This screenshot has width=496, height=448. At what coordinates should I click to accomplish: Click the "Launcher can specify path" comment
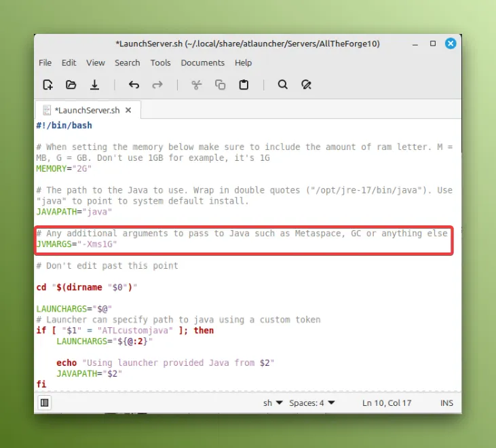pos(178,320)
